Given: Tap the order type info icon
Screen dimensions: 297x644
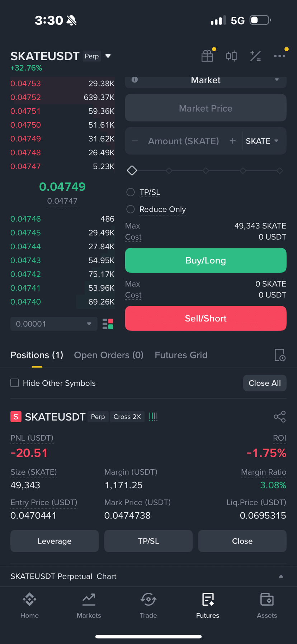Looking at the screenshot, I should [135, 80].
